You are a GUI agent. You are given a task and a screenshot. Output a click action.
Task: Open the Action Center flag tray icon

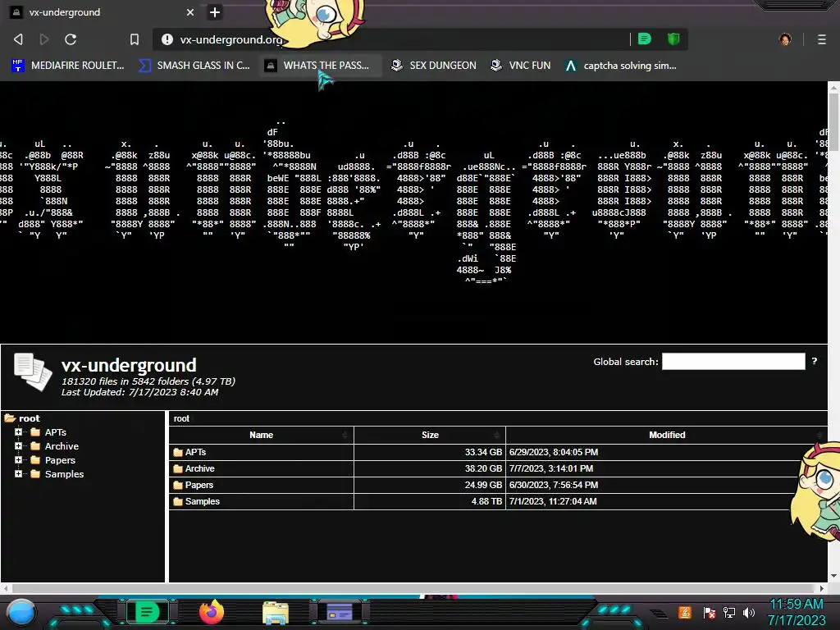(x=710, y=612)
